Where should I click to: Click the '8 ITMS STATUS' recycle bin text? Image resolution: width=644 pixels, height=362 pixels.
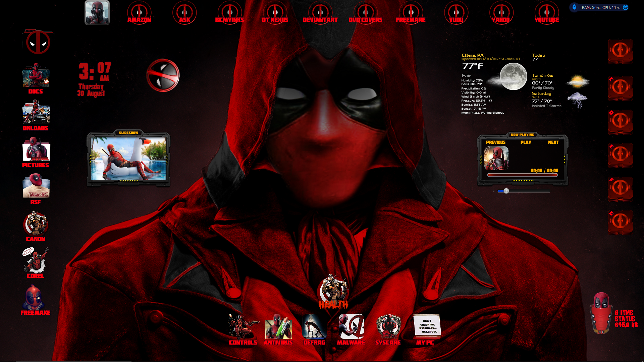[626, 319]
